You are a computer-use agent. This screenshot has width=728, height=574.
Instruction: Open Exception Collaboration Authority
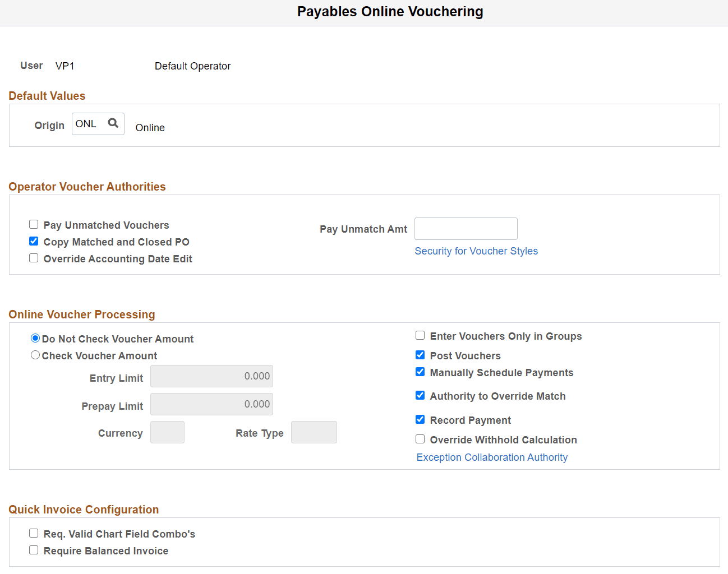click(x=492, y=457)
